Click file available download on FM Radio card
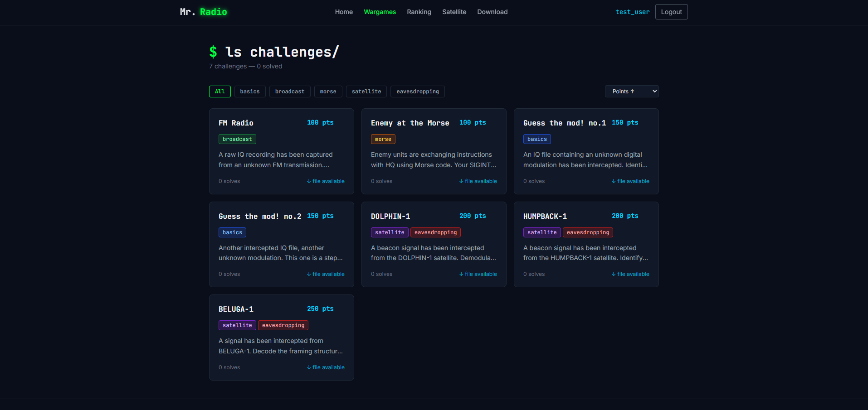868x410 pixels. [x=326, y=181]
